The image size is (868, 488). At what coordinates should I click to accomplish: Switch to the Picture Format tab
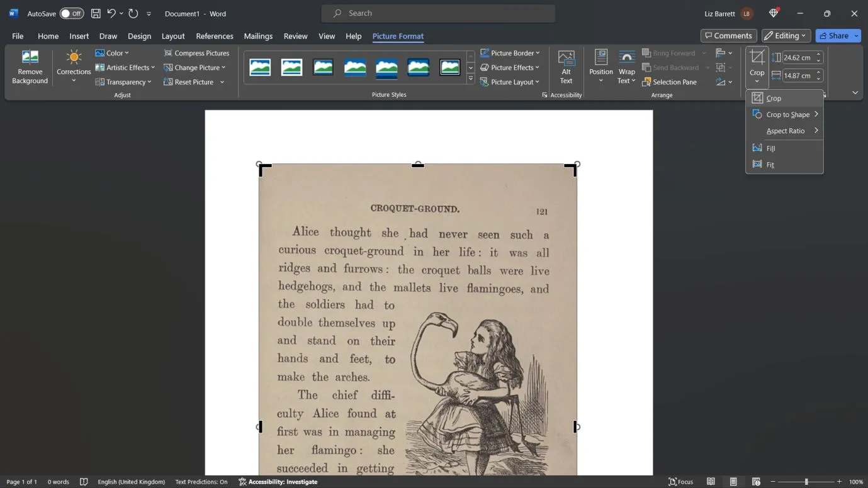click(398, 36)
